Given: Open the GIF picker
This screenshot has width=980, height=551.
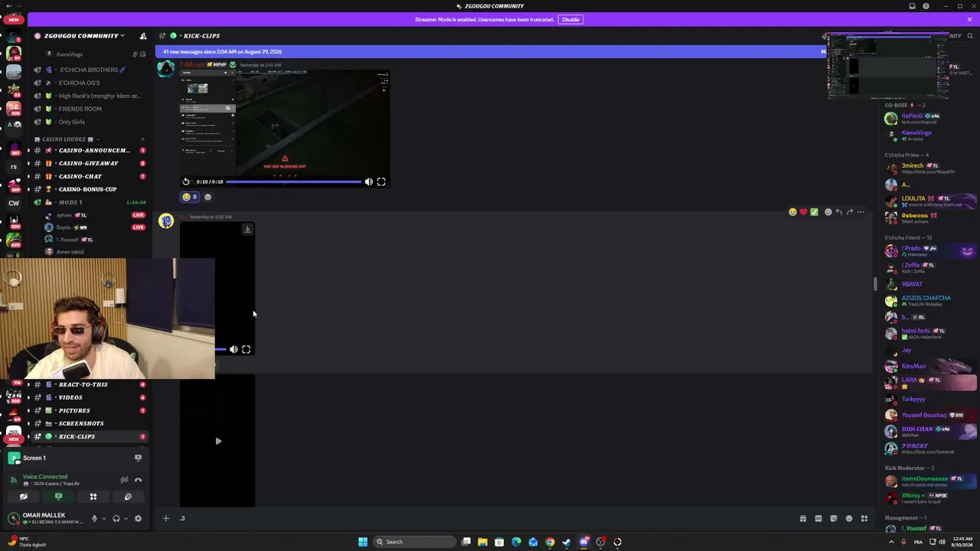Looking at the screenshot, I should point(818,518).
